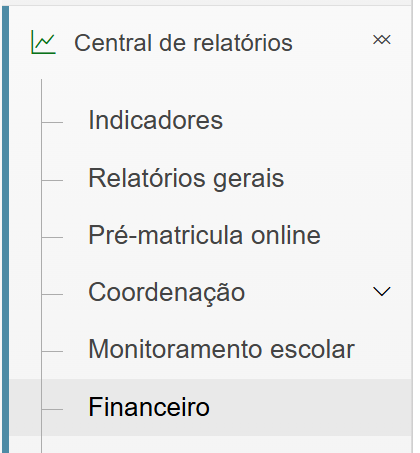Click the branch line beside Monitoramento escolar
Image resolution: width=420 pixels, height=453 pixels.
(52, 351)
